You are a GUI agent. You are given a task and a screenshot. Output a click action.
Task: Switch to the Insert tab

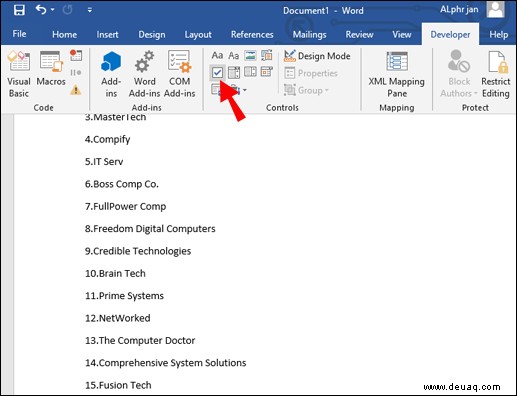(107, 34)
